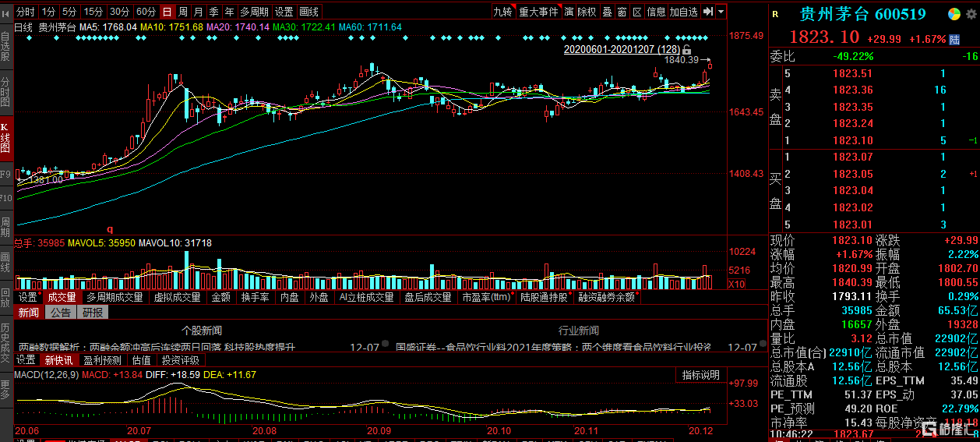Select the 换手率 indicator tab
Screen dimensions: 980x442
(256, 297)
